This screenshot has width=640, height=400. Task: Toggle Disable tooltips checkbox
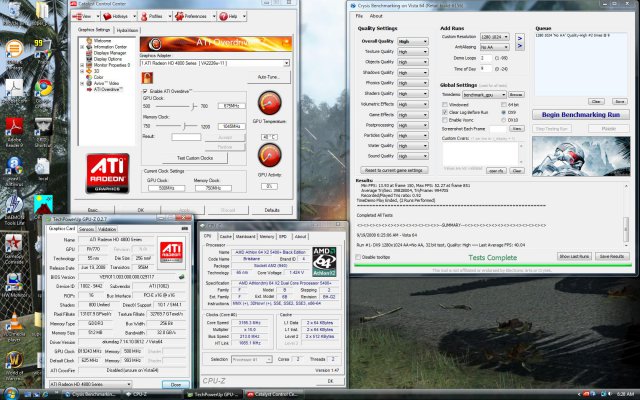pyautogui.click(x=358, y=257)
